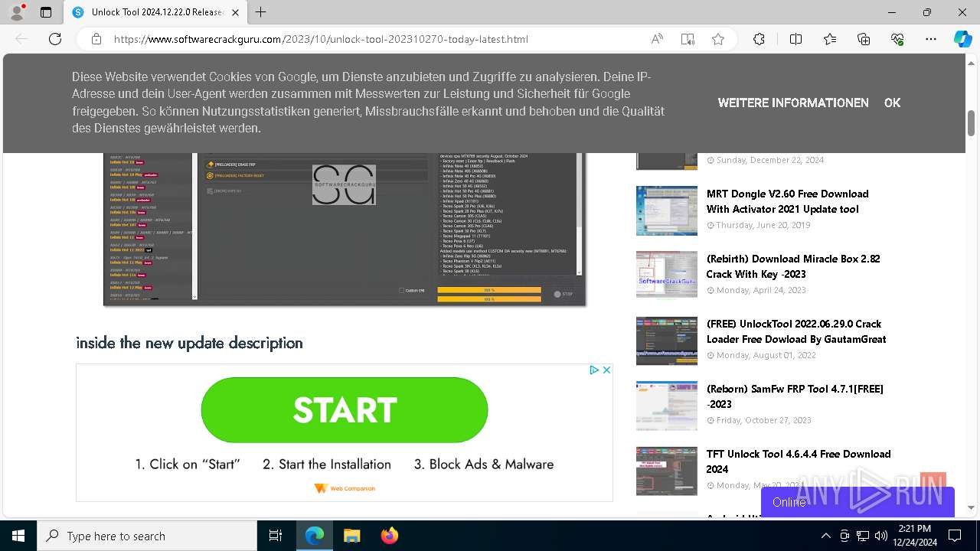
Task: Click WEITERE INFORMATIONEN in cookie banner
Action: pos(793,103)
